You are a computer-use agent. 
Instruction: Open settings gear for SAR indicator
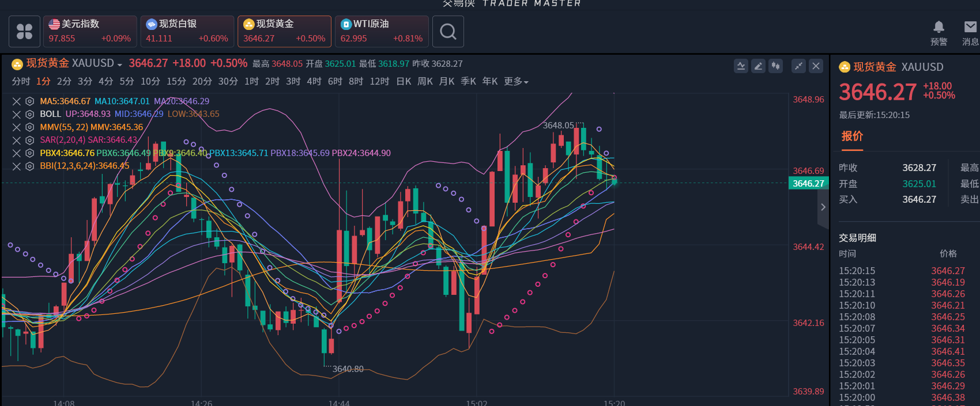point(29,140)
